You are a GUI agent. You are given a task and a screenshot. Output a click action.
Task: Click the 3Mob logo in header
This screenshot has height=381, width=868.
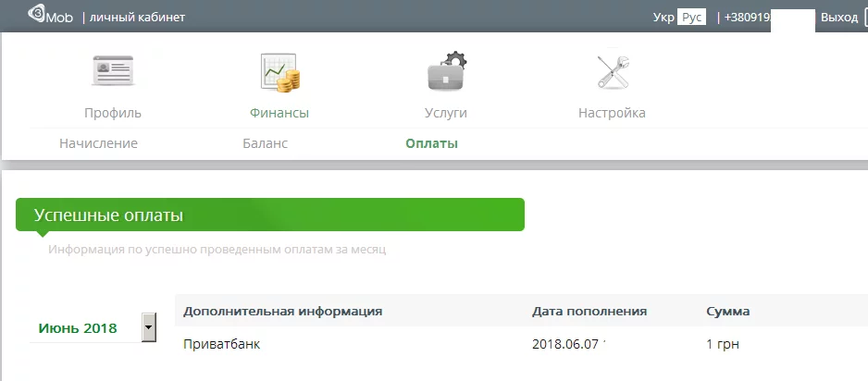[x=50, y=15]
